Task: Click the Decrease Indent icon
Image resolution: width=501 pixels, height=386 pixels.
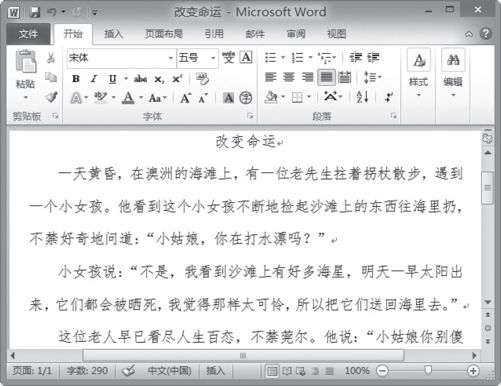Action: pyautogui.click(x=356, y=58)
